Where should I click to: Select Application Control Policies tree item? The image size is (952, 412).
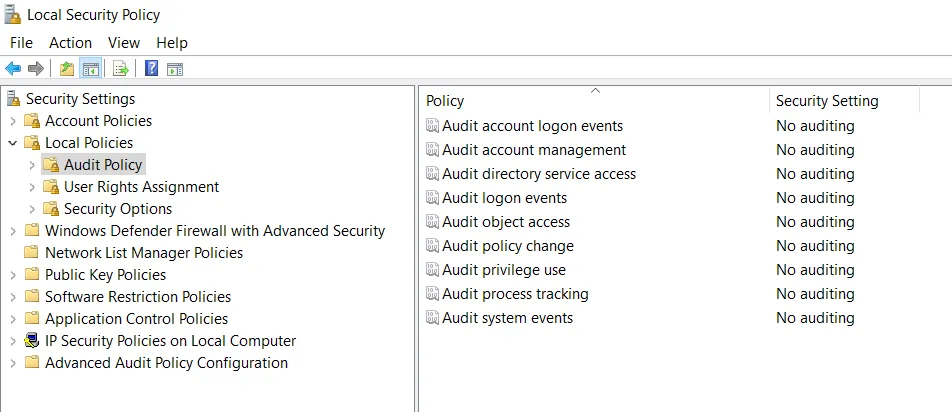[137, 319]
